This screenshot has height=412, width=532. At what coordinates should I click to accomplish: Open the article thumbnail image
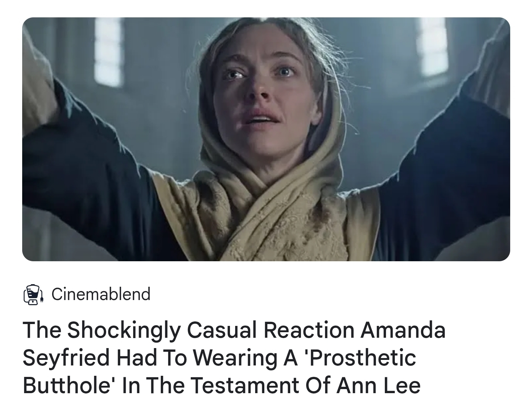tap(266, 139)
